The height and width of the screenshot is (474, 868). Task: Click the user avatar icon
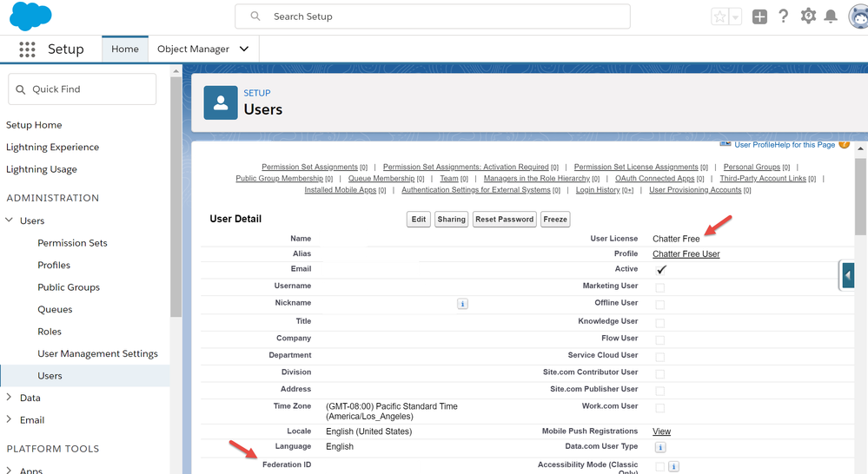pyautogui.click(x=858, y=16)
